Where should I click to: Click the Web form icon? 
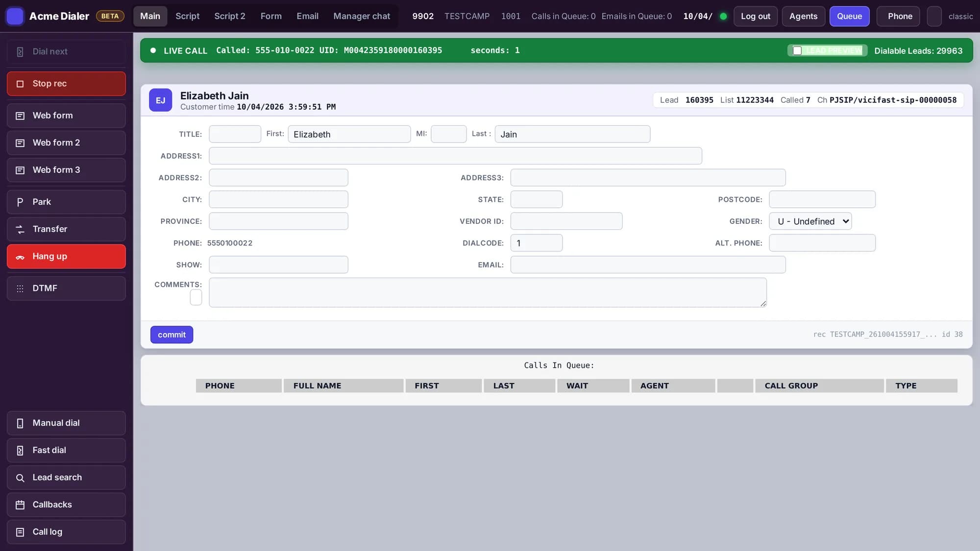point(20,116)
